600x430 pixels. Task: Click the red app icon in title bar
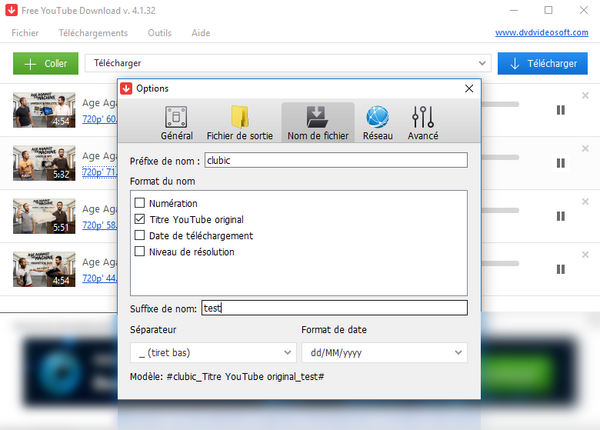[x=11, y=10]
